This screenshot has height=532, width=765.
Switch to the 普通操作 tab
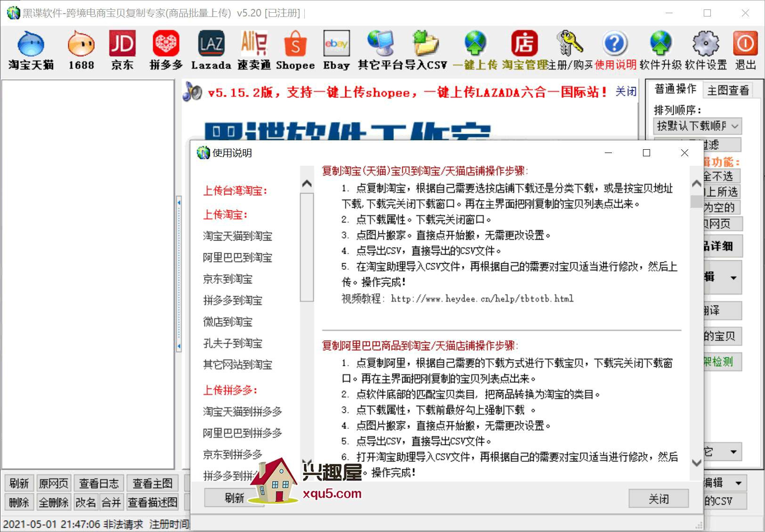pos(675,89)
